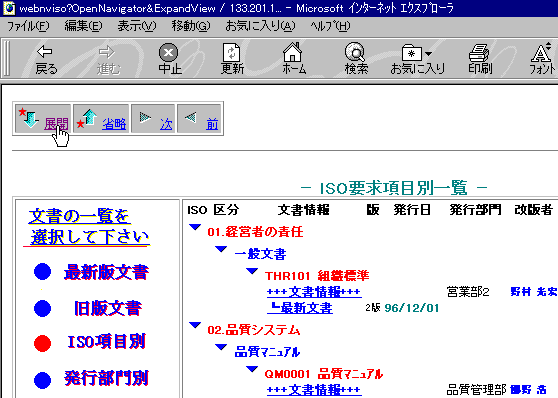Open +++文書情報+++ link under THR101 組織標準

point(314,292)
